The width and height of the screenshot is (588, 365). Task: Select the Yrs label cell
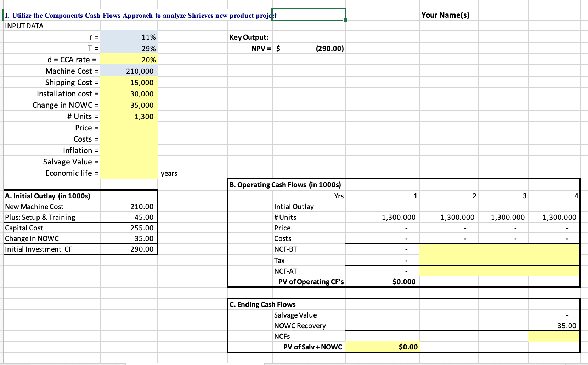click(x=339, y=196)
